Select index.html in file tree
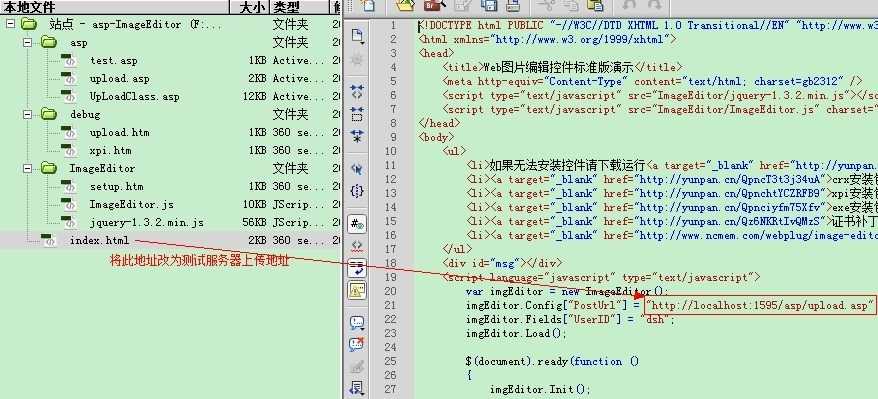Viewport: 878px width, 399px height. coord(99,240)
